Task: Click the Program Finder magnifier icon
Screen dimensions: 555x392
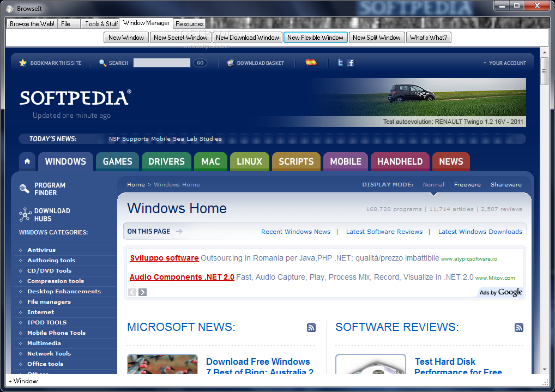Action: coord(25,189)
